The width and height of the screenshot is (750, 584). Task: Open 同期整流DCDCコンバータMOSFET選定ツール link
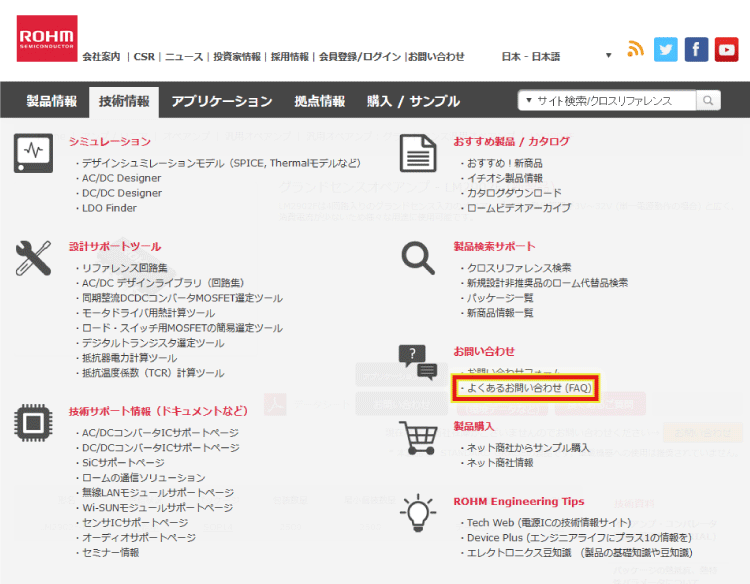click(x=182, y=298)
